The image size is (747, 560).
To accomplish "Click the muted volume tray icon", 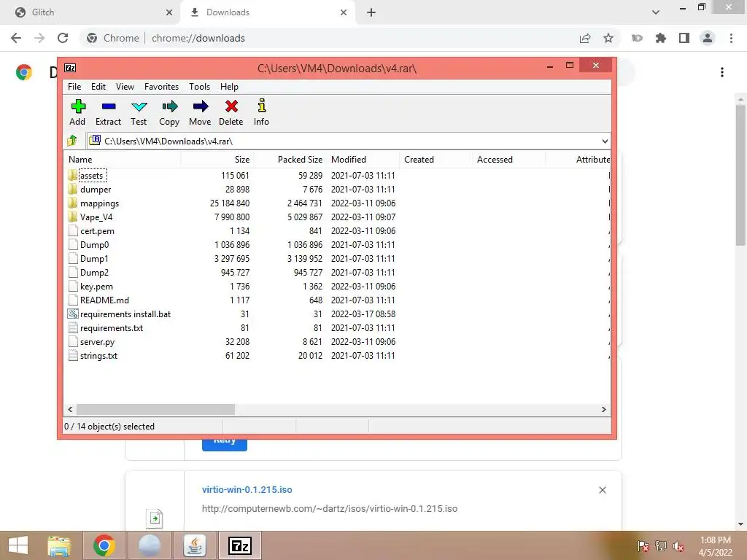I will tap(678, 546).
